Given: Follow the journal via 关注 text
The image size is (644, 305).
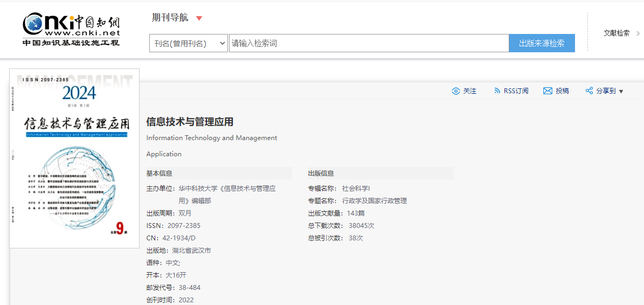Looking at the screenshot, I should pos(470,91).
